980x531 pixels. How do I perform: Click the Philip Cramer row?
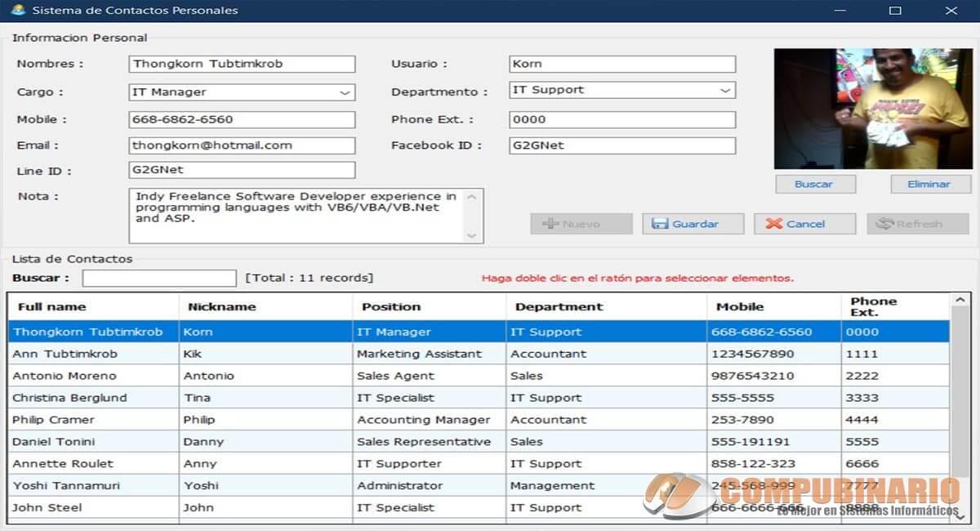(479, 420)
